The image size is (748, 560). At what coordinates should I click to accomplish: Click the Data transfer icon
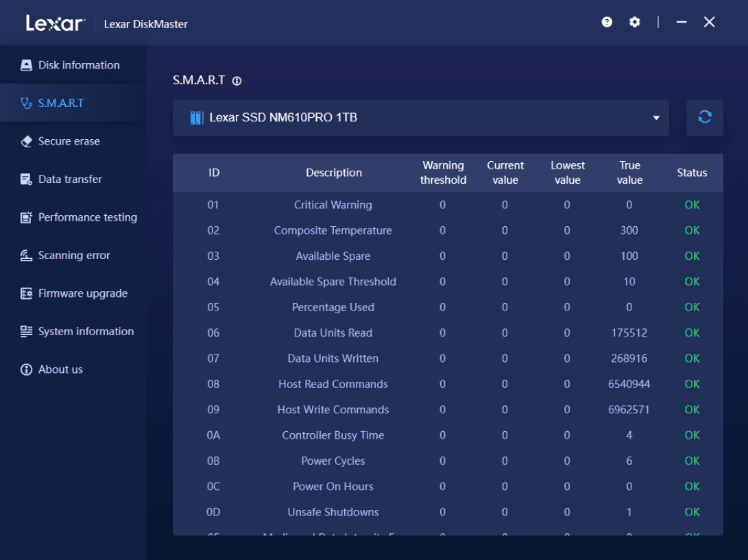26,180
